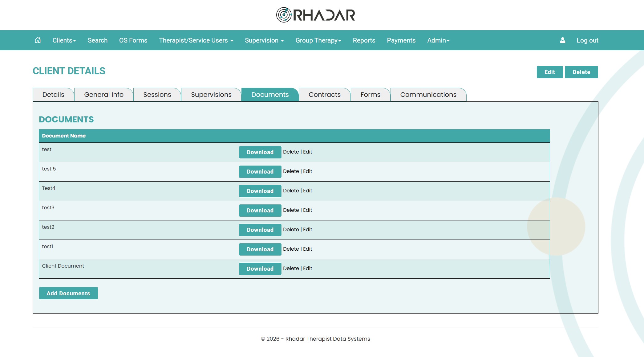The image size is (644, 357).
Task: Download the 'Test4' document
Action: click(x=260, y=191)
